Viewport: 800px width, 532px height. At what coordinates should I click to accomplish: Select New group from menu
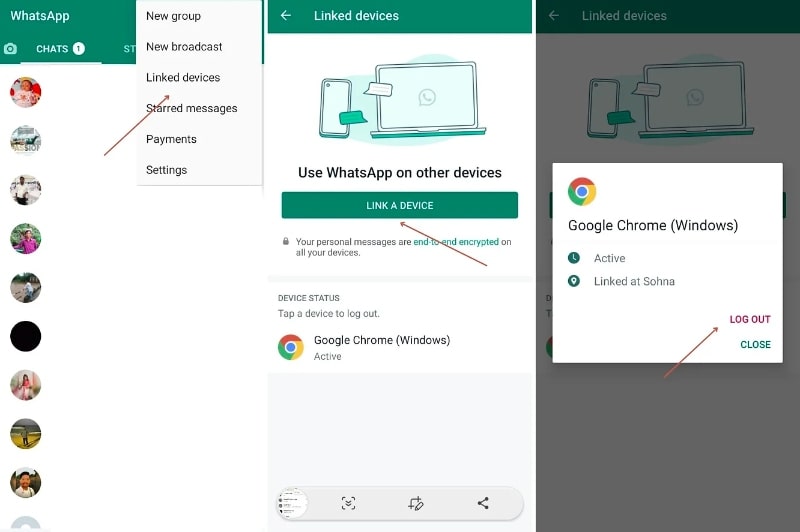click(173, 16)
